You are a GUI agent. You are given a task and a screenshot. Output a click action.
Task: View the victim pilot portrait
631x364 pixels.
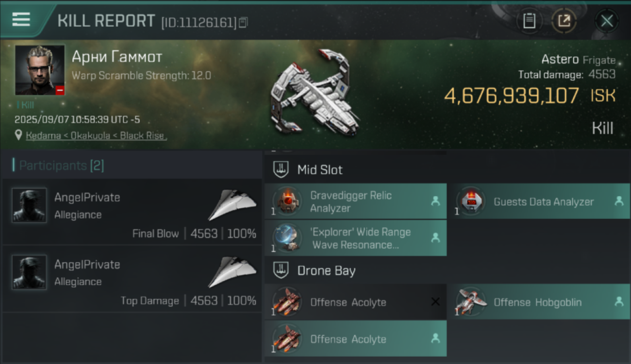coord(40,70)
